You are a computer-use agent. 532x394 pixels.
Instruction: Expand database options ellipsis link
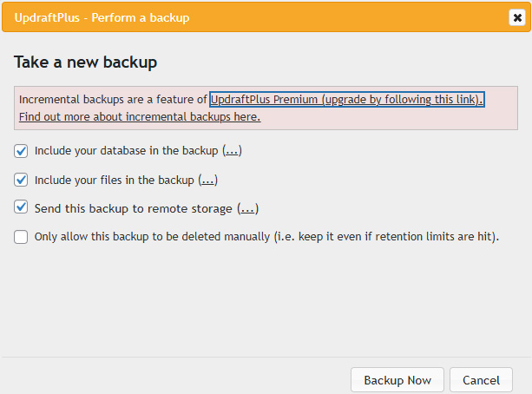pos(232,151)
